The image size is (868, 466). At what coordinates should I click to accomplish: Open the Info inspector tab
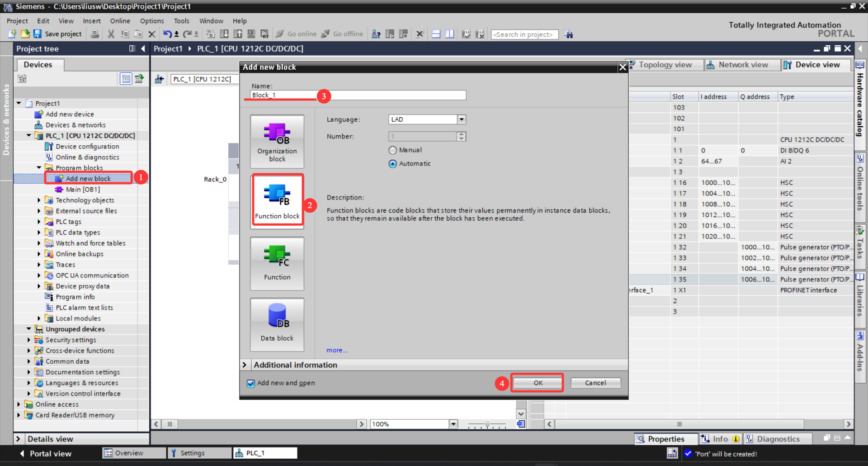click(x=720, y=439)
